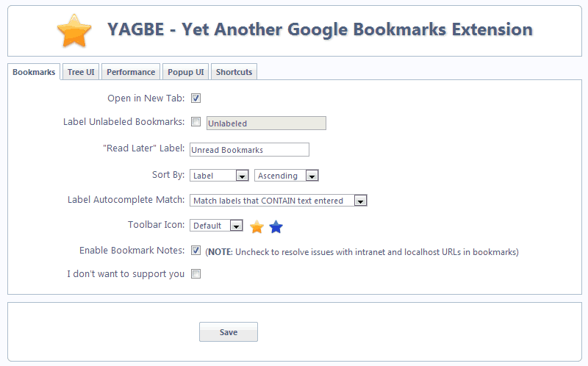Viewport: 588px width, 366px height.
Task: Open the Shortcuts tab
Action: [x=234, y=72]
